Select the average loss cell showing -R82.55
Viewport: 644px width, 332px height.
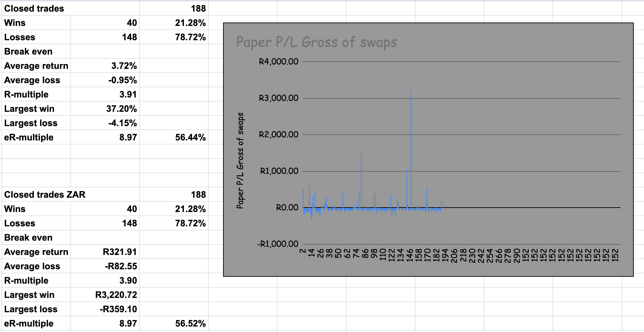[120, 266]
